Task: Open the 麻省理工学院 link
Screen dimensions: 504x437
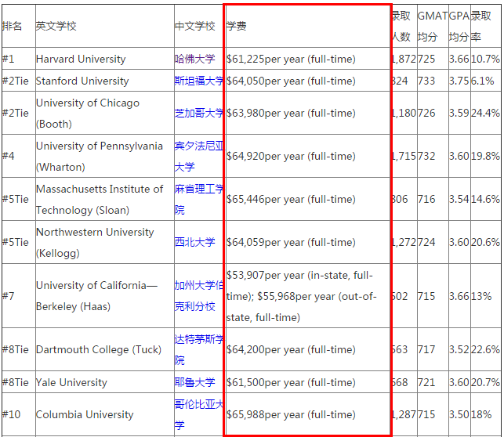Action: point(198,199)
